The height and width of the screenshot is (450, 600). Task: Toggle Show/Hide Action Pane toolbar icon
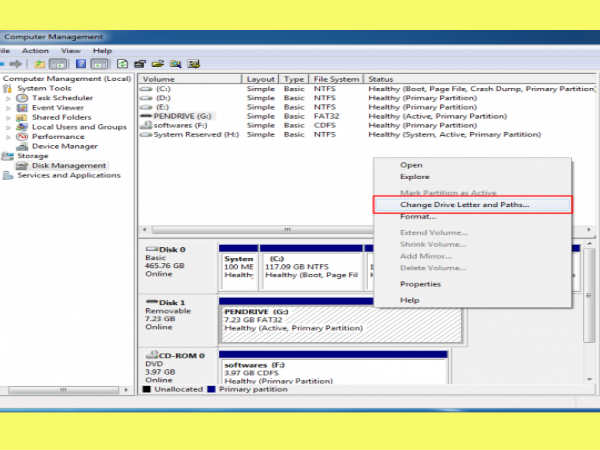99,64
